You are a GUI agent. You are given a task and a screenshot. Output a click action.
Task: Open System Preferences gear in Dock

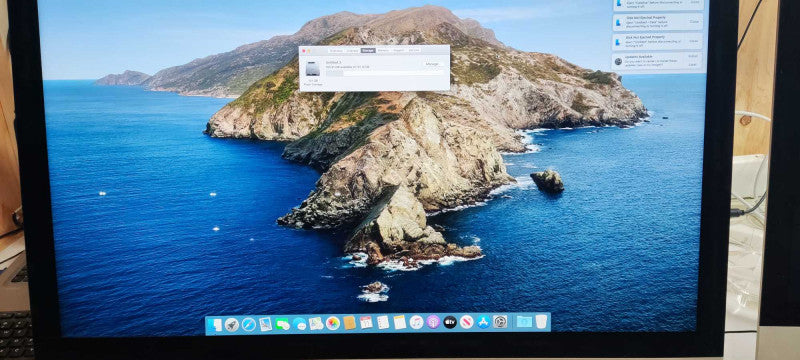(500, 322)
